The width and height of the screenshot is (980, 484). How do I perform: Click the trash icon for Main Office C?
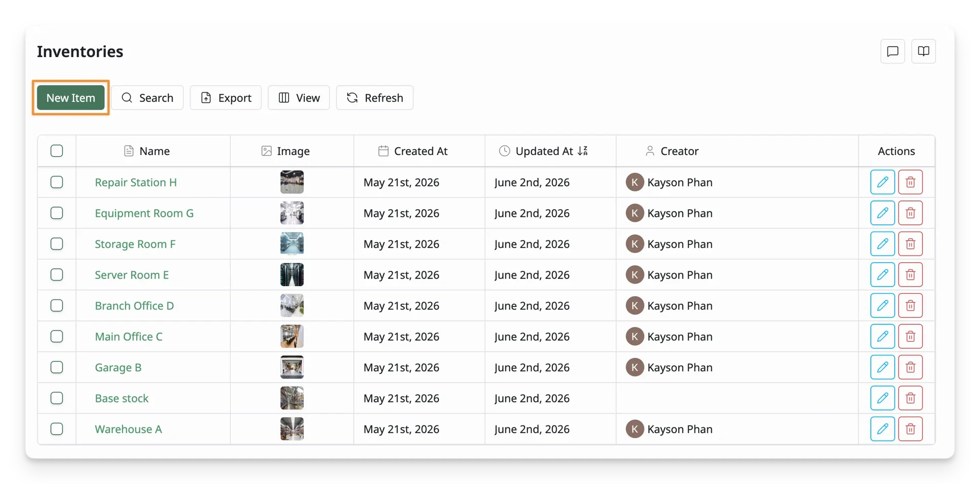click(x=910, y=337)
